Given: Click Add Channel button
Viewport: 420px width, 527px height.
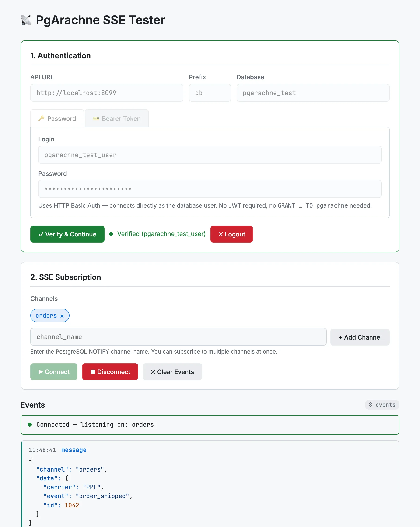Looking at the screenshot, I should click(x=360, y=337).
